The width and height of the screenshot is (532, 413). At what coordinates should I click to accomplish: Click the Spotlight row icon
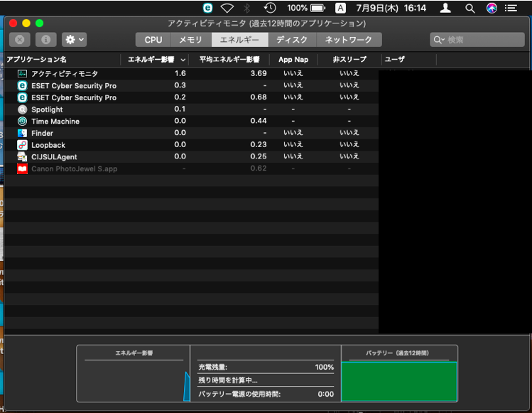[x=23, y=109]
